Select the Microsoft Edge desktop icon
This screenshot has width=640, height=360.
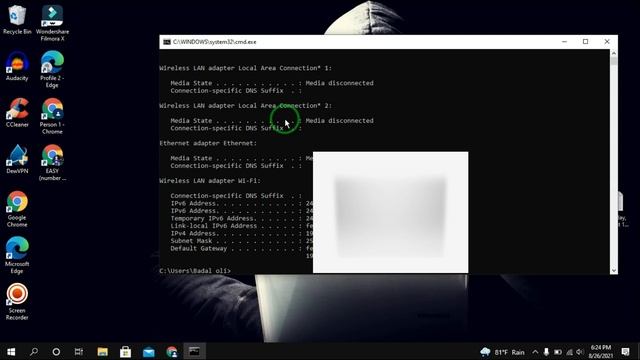17,256
